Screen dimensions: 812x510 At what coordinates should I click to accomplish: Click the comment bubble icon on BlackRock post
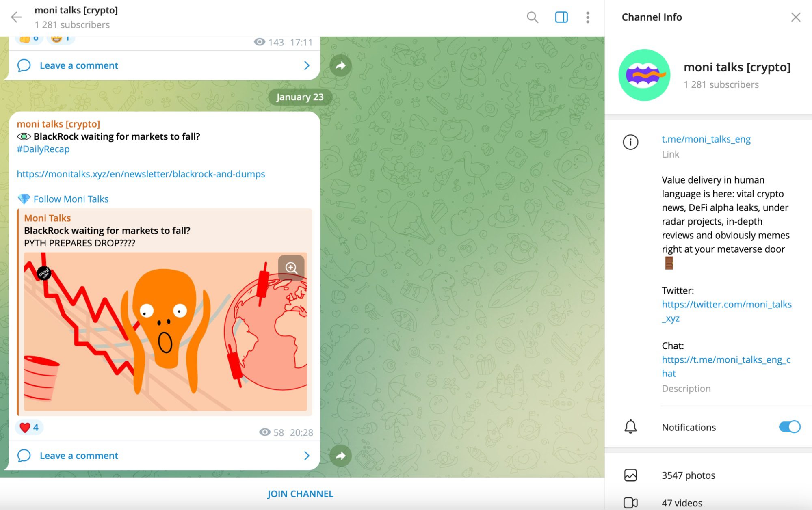[24, 456]
